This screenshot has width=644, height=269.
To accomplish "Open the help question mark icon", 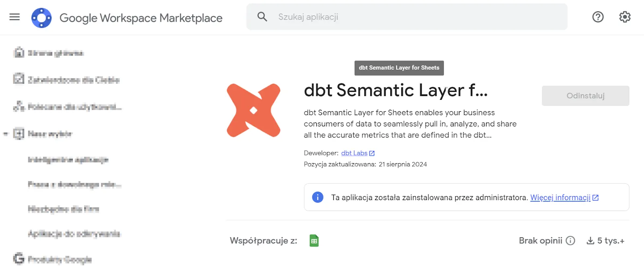I will (598, 17).
